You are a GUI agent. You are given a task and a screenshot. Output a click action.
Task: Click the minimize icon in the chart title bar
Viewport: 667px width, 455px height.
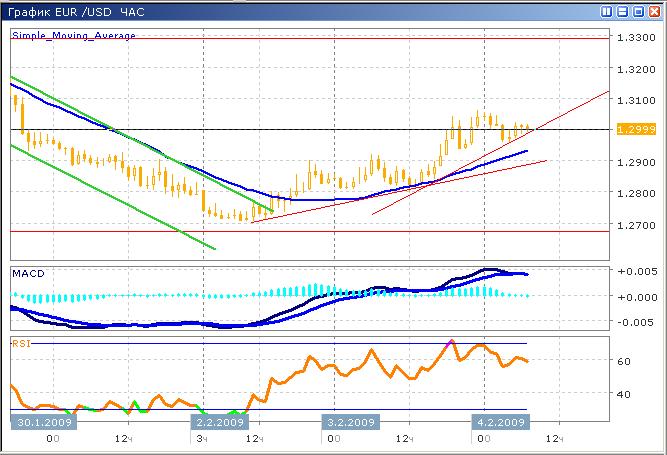(623, 11)
